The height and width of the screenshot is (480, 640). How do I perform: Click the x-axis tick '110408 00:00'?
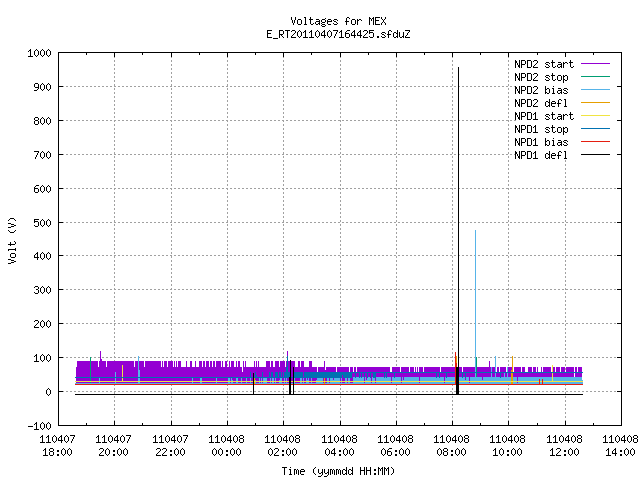(x=227, y=446)
